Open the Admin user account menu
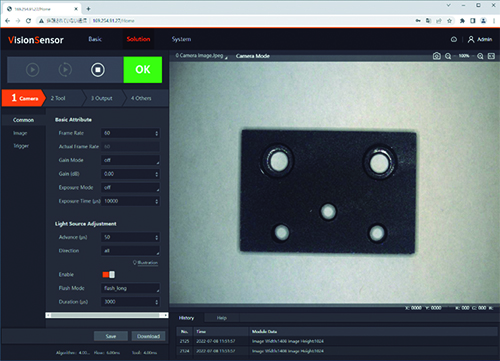The image size is (500, 361). [x=480, y=39]
